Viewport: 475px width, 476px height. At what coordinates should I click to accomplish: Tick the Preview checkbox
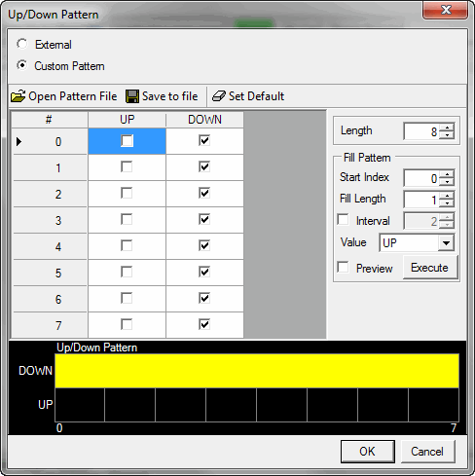343,268
